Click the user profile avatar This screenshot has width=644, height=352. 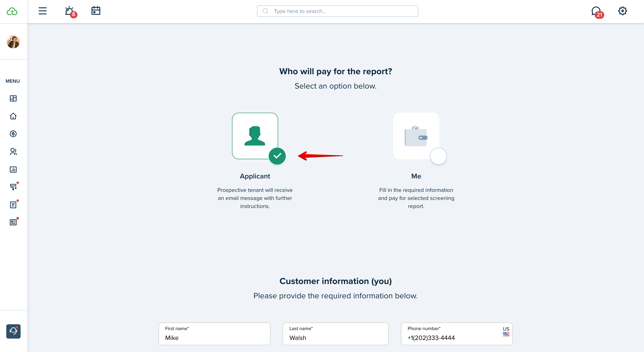[x=13, y=42]
